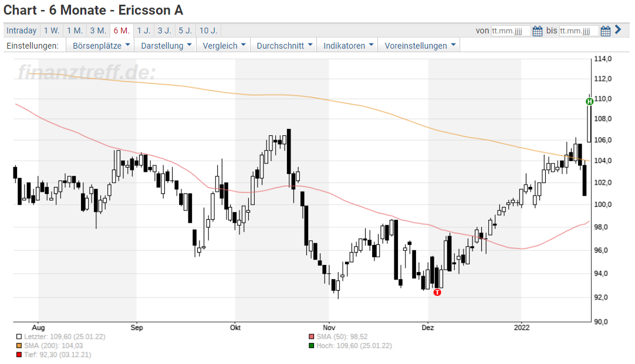
Task: Click the 'Letzter: 109,60 (25.01.22)' legend text
Action: tap(65, 336)
